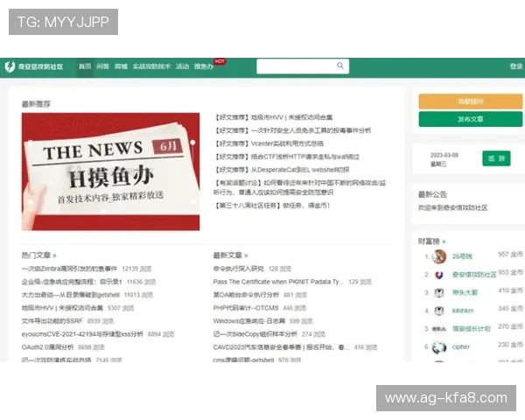
Task: Click 登录 to log in
Action: click(x=516, y=66)
